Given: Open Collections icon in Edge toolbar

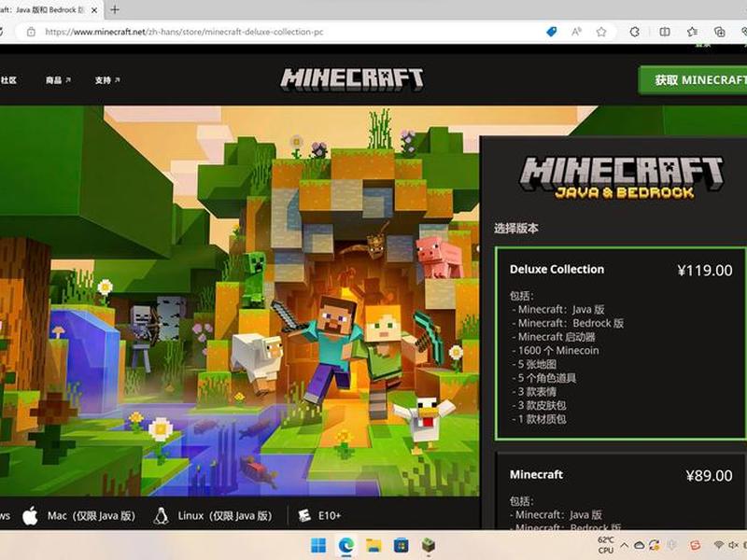Looking at the screenshot, I should [x=719, y=32].
